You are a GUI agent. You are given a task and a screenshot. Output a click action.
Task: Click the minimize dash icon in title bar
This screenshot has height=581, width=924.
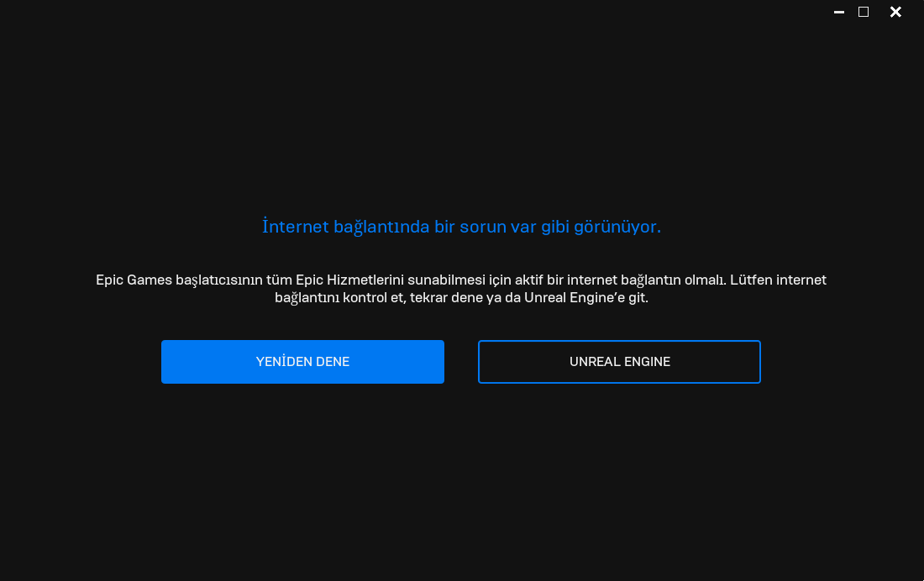839,12
